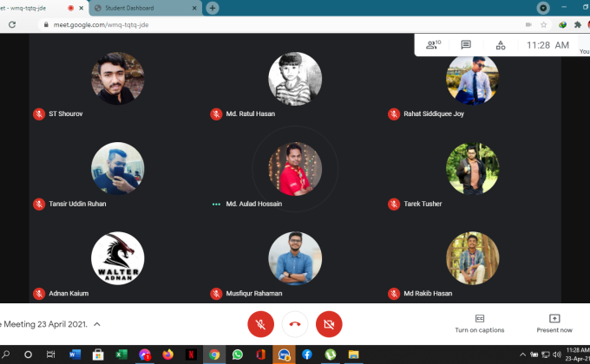Click muted mic icon beside Md Rakib Hasan
The width and height of the screenshot is (590, 364).
(394, 294)
